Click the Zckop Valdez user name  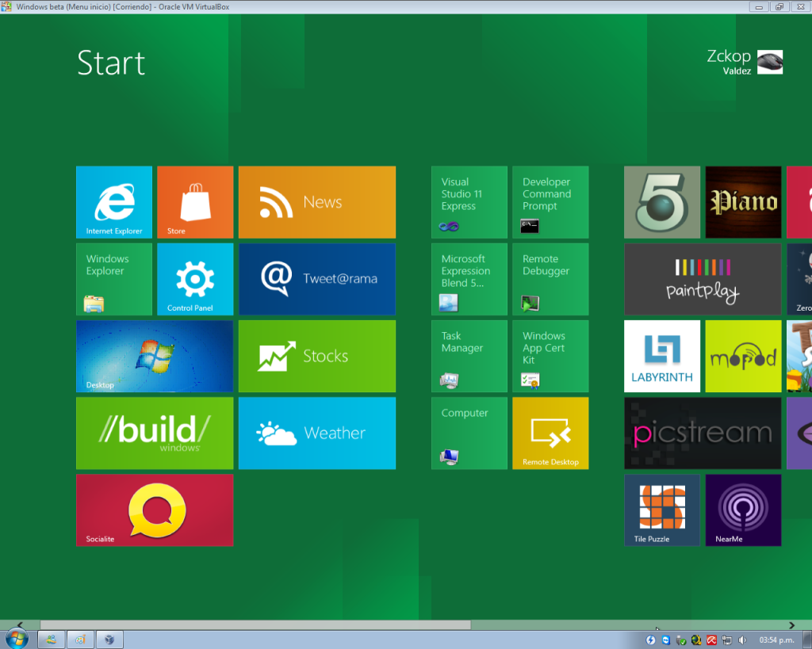tap(729, 62)
